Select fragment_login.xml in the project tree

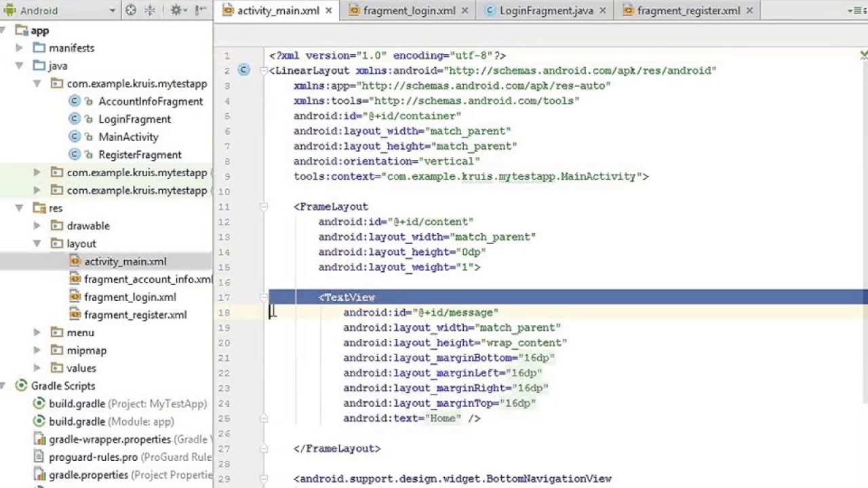tap(130, 297)
